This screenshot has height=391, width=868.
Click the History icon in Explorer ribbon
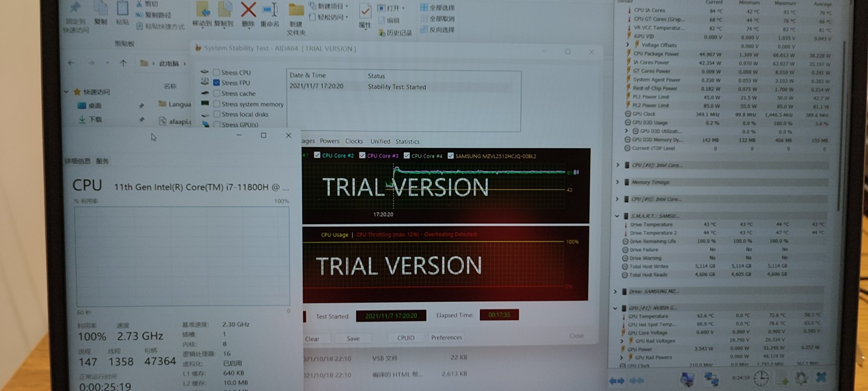(x=382, y=33)
